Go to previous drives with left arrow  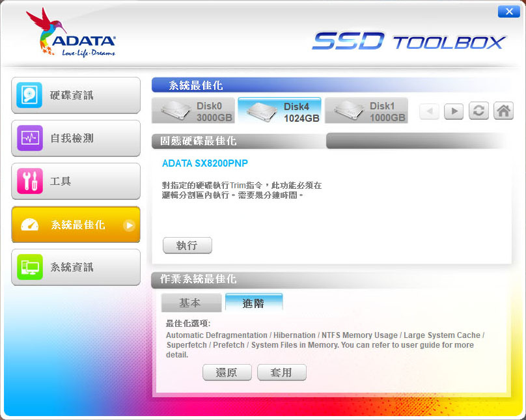[x=429, y=111]
